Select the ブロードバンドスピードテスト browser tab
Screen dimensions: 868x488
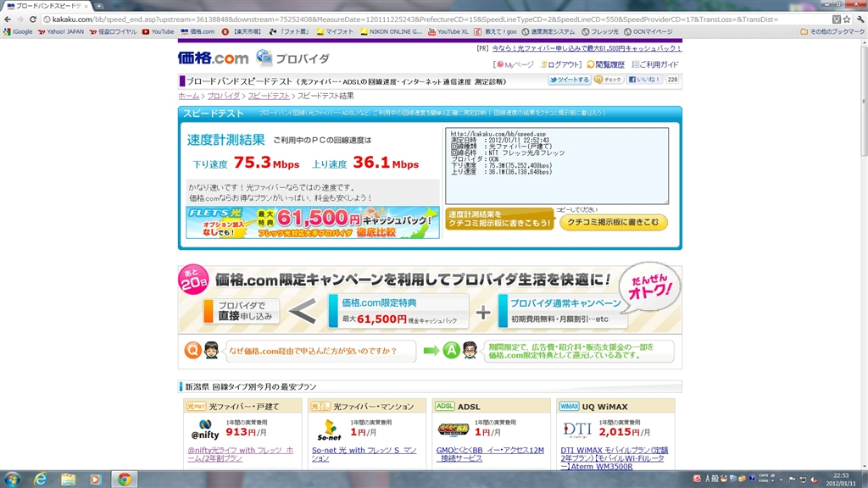pos(47,6)
